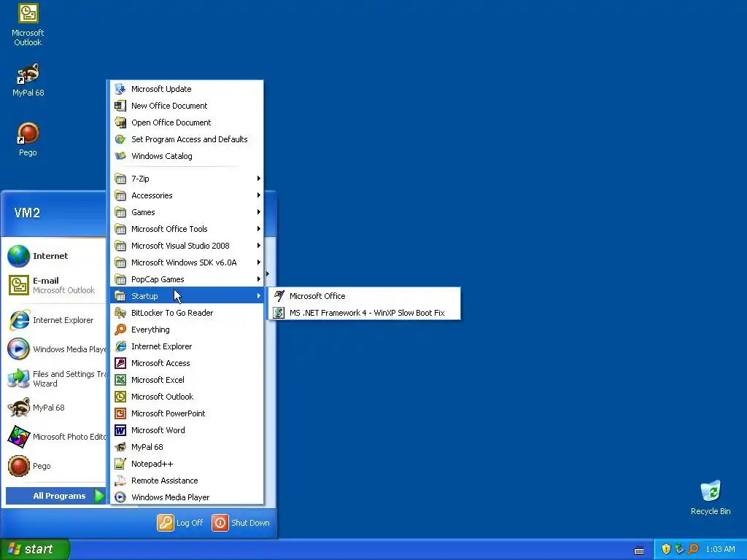747x560 pixels.
Task: Expand the Microsoft Office Tools folder
Action: pos(187,228)
